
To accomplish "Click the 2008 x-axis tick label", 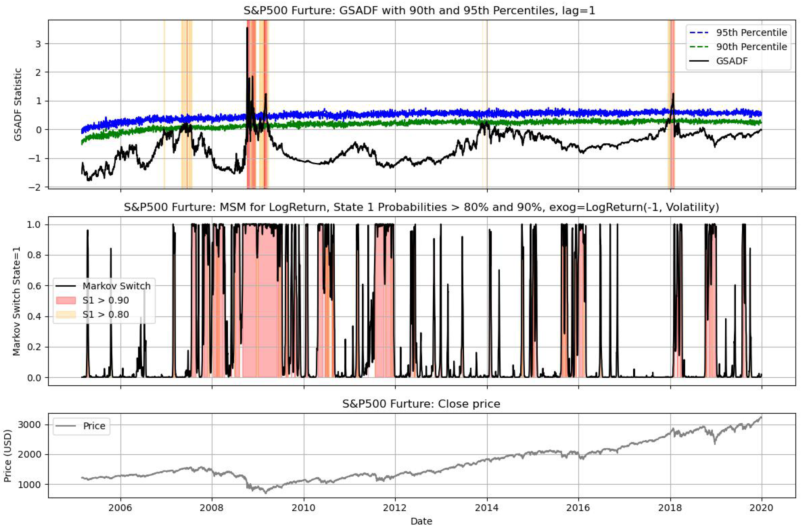I will point(212,508).
